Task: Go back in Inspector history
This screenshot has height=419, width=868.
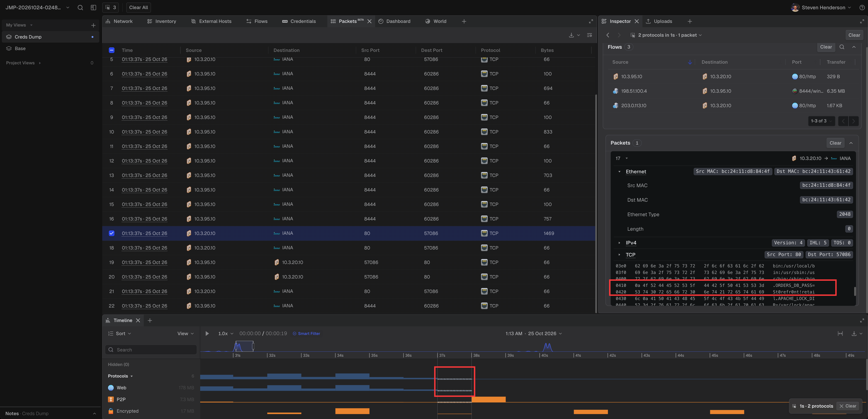Action: (x=608, y=35)
